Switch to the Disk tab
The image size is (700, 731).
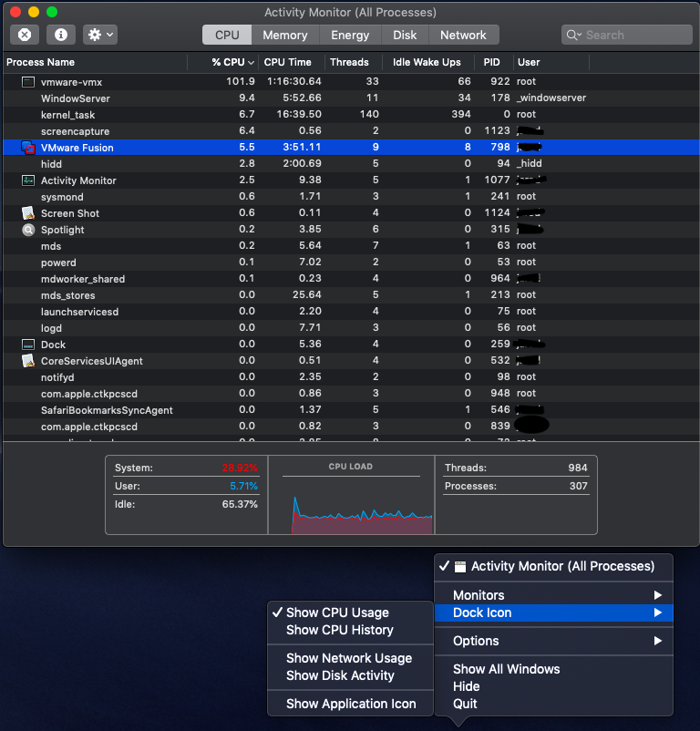point(405,35)
